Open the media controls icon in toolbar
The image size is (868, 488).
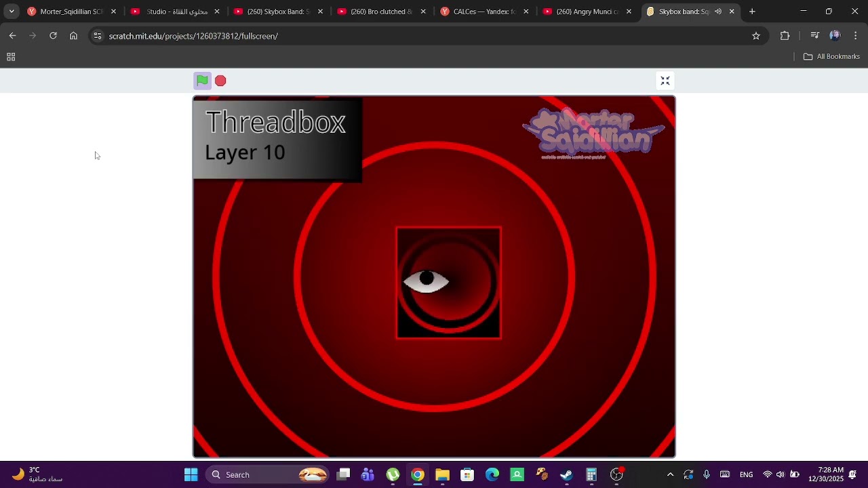coord(815,36)
